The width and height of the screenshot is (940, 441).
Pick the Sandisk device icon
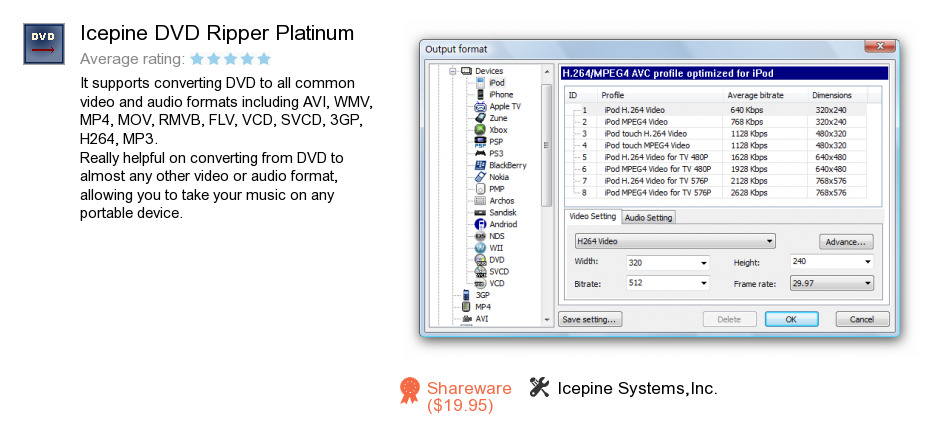480,213
